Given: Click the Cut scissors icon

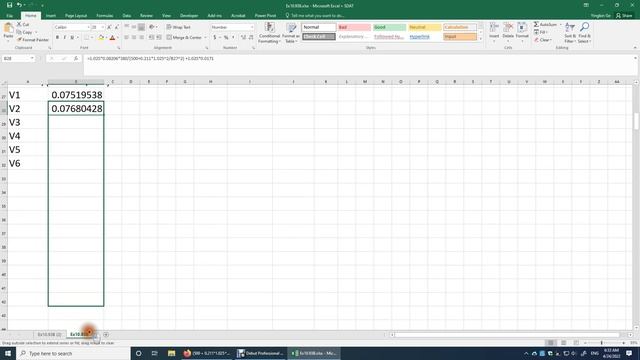Looking at the screenshot, I should (x=19, y=24).
